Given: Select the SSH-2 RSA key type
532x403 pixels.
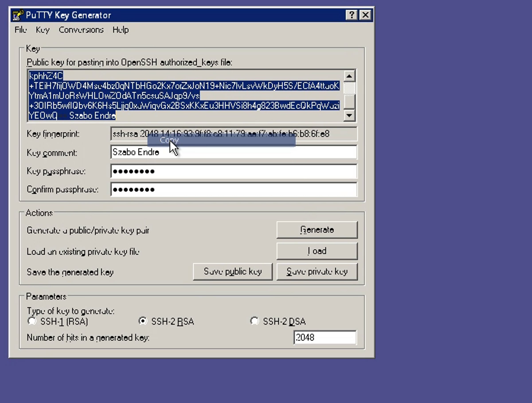Looking at the screenshot, I should 143,321.
